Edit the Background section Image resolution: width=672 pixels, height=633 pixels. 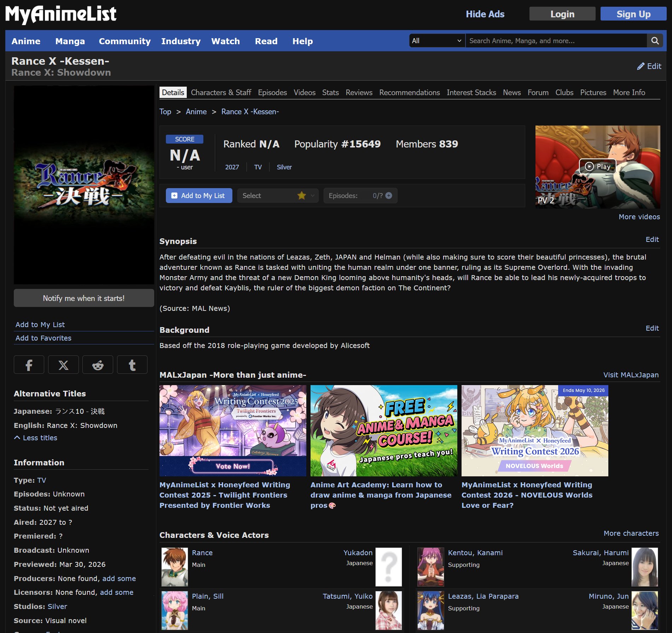652,328
